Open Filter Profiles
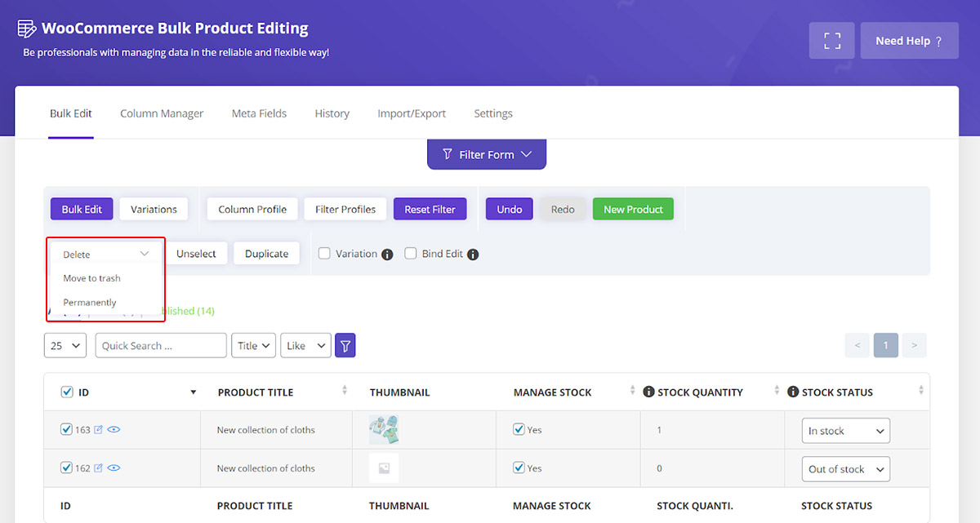 point(345,210)
